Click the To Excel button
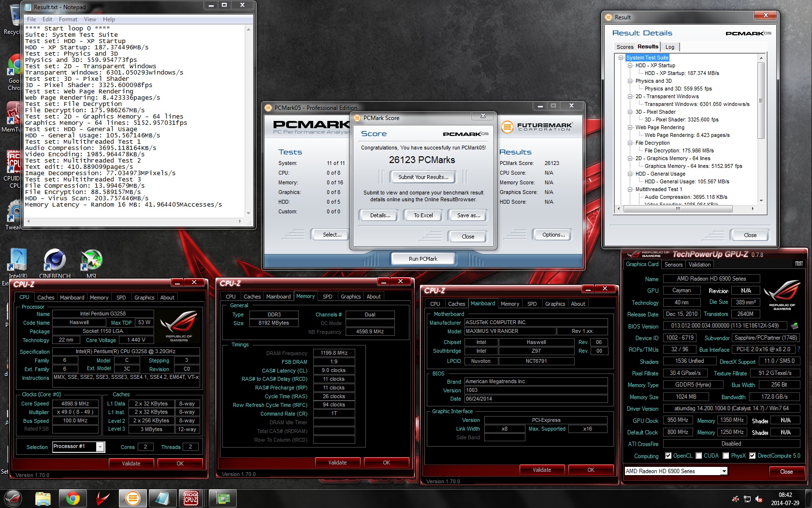 coord(423,215)
